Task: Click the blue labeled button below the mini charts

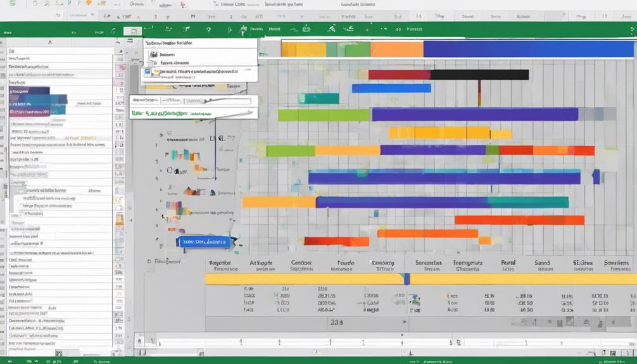Action: 205,242
